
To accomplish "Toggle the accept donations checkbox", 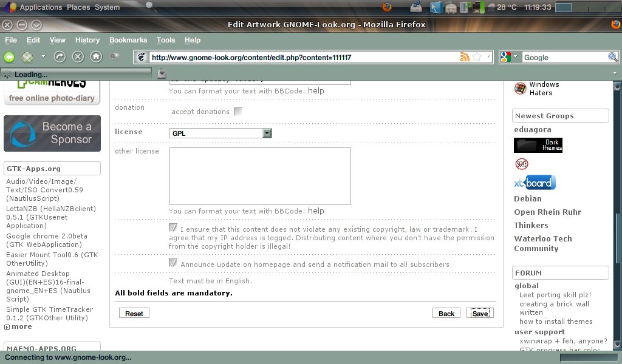I will click(238, 112).
